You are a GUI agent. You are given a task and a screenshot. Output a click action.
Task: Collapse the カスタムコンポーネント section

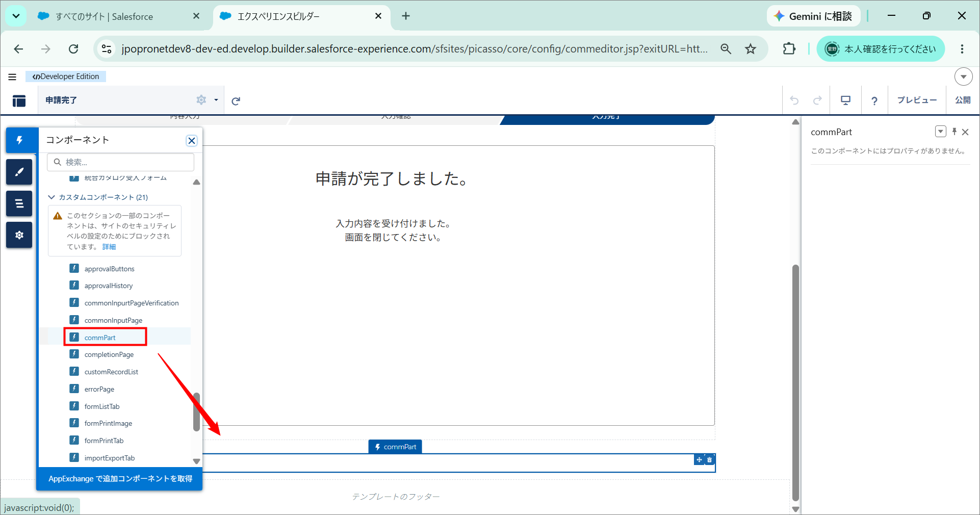coord(51,197)
